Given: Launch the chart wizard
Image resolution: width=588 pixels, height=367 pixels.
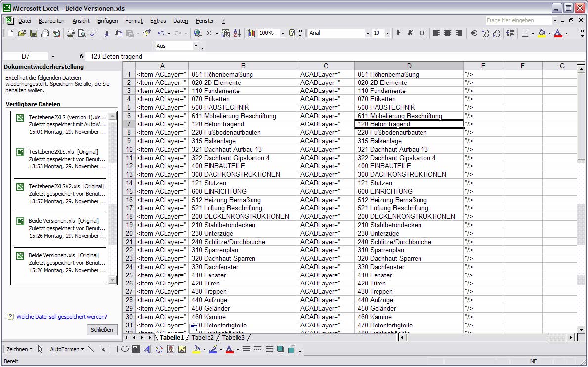Looking at the screenshot, I should 251,34.
